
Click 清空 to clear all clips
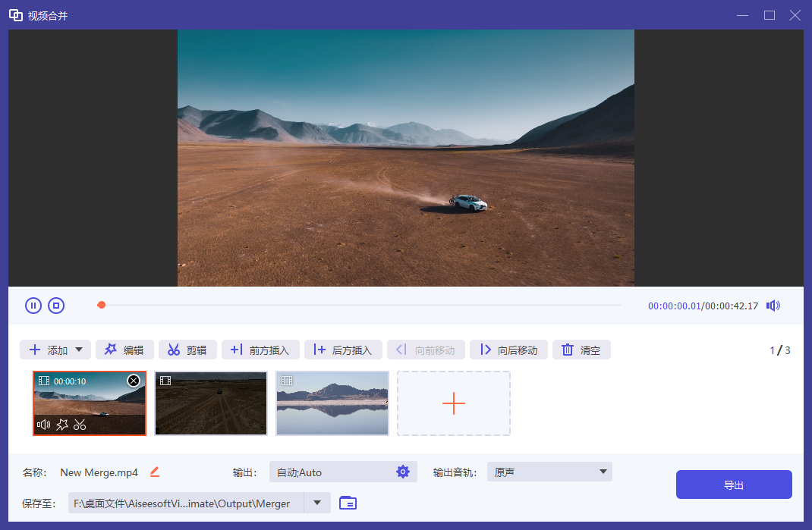[x=581, y=350]
